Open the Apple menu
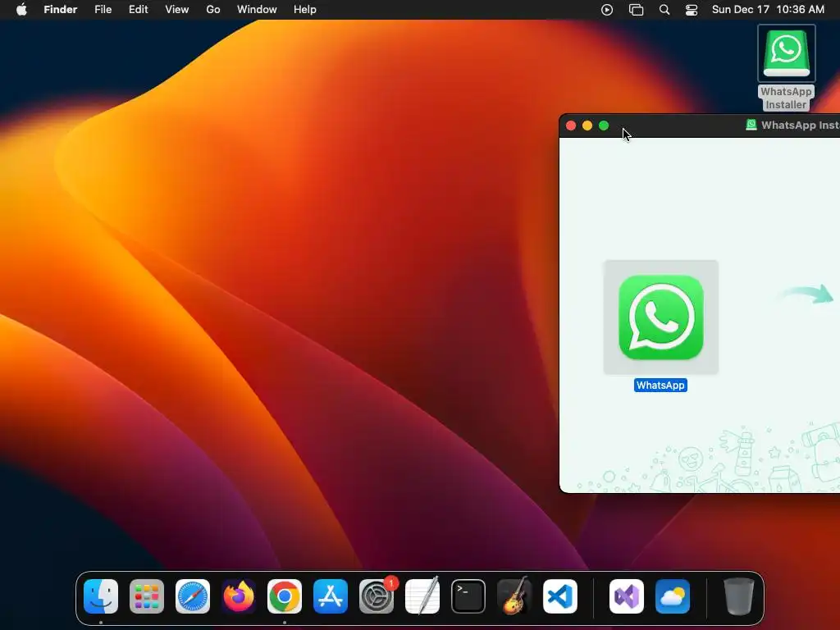Image resolution: width=840 pixels, height=630 pixels. click(x=21, y=10)
